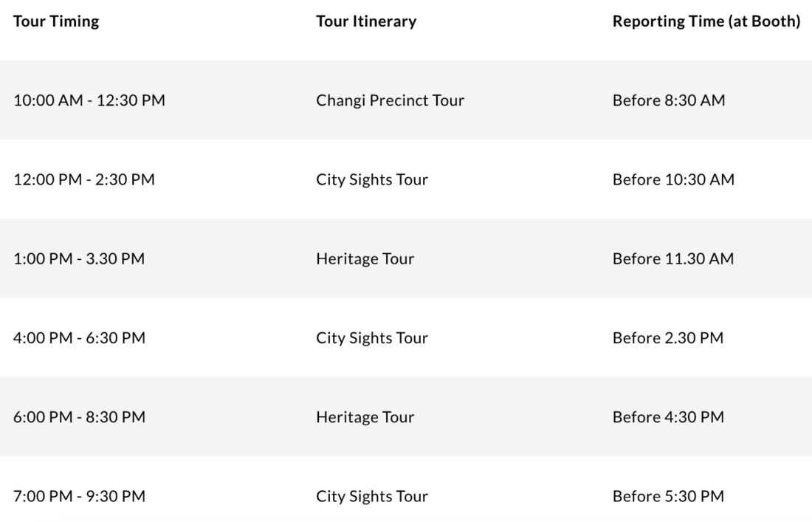Click City Sights Tour in the 4:00 PM row
Viewport: 812px width, 522px height.
tap(371, 338)
